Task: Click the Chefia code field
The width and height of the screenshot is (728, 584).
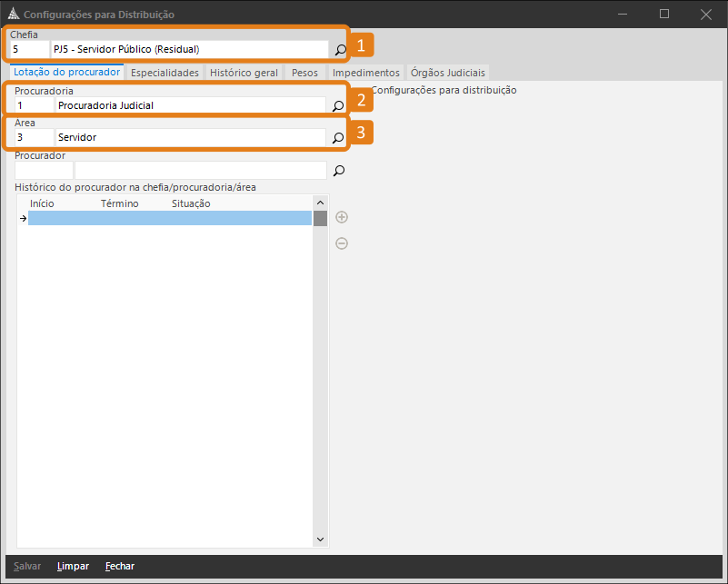Action: [29, 49]
